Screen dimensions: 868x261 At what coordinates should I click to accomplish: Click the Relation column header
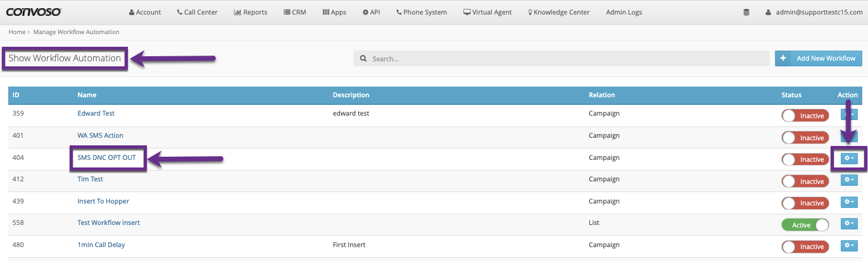pyautogui.click(x=601, y=95)
